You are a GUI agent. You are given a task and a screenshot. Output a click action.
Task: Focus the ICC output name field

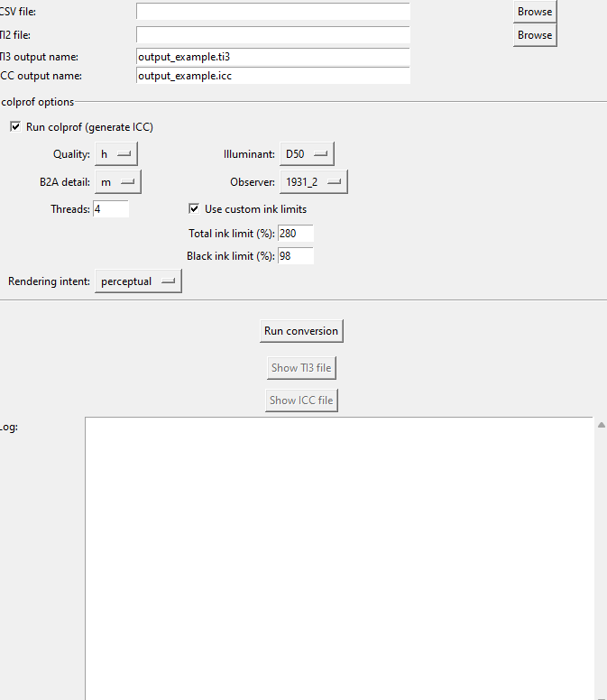click(272, 76)
